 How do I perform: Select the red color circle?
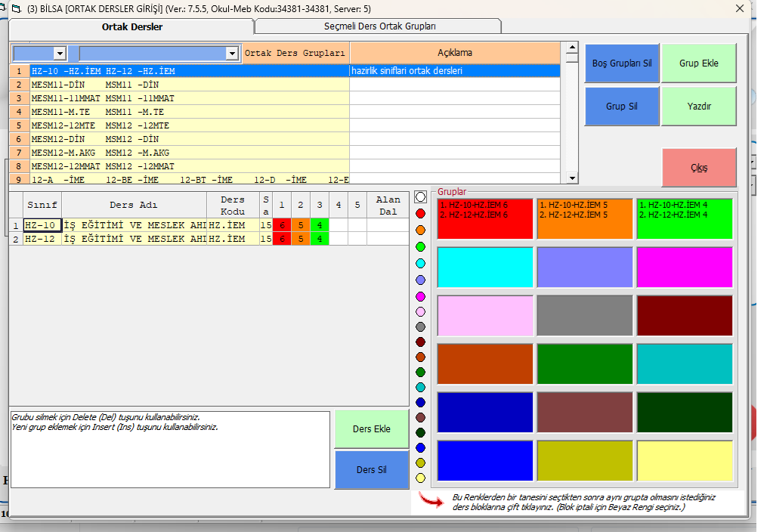point(421,214)
